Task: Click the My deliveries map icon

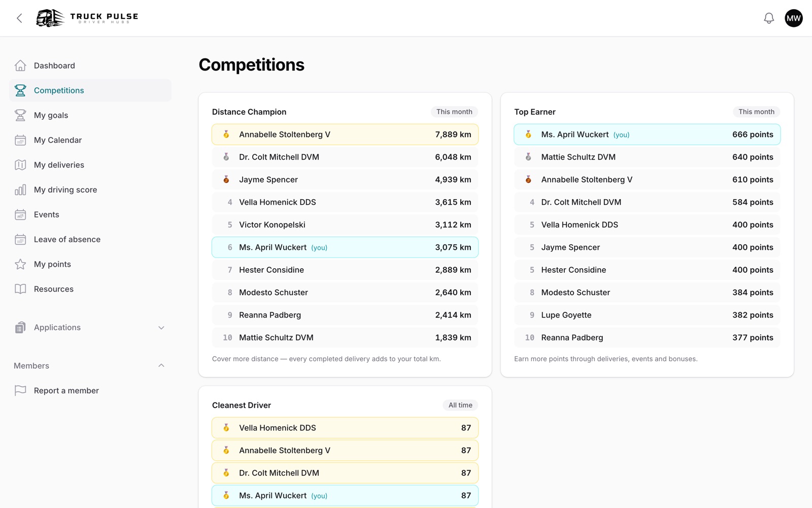Action: point(20,165)
